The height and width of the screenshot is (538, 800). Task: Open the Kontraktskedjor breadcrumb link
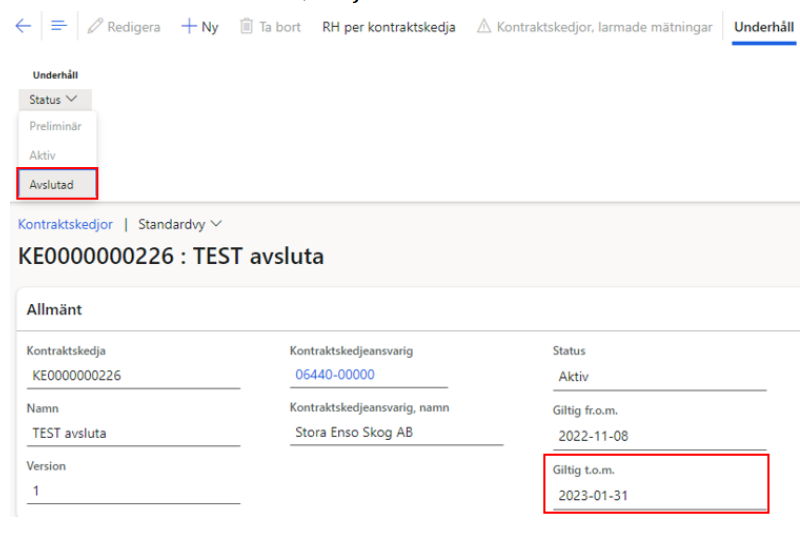(x=65, y=224)
